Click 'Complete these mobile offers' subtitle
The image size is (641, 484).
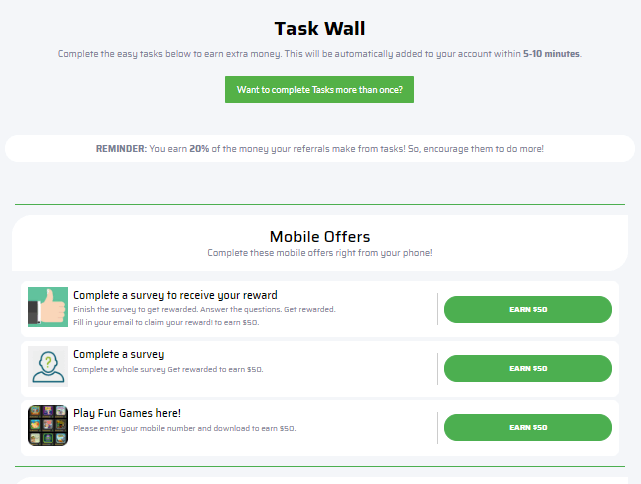point(320,253)
